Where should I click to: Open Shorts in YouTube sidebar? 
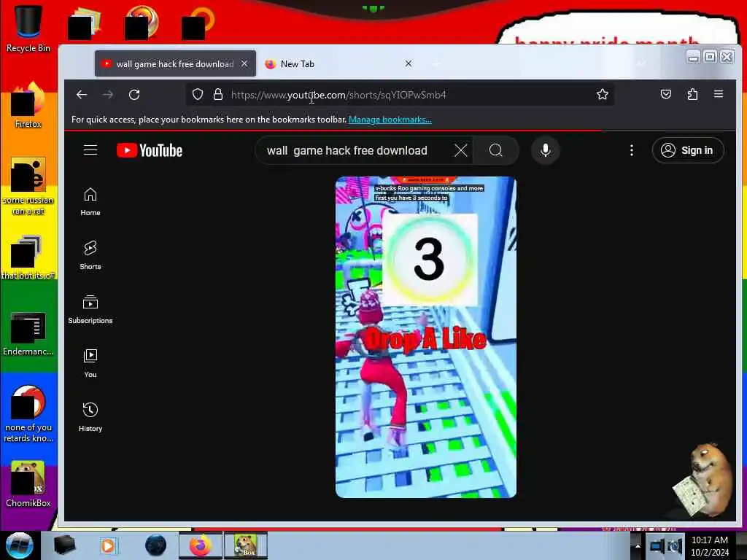point(90,256)
